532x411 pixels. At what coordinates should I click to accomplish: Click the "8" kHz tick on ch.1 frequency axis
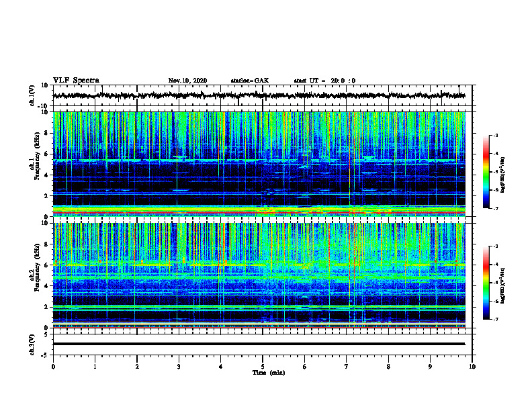tap(47, 133)
